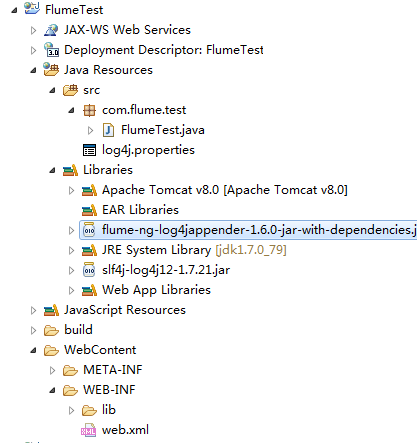
Task: Click the Libraries node icon
Action: 70,170
